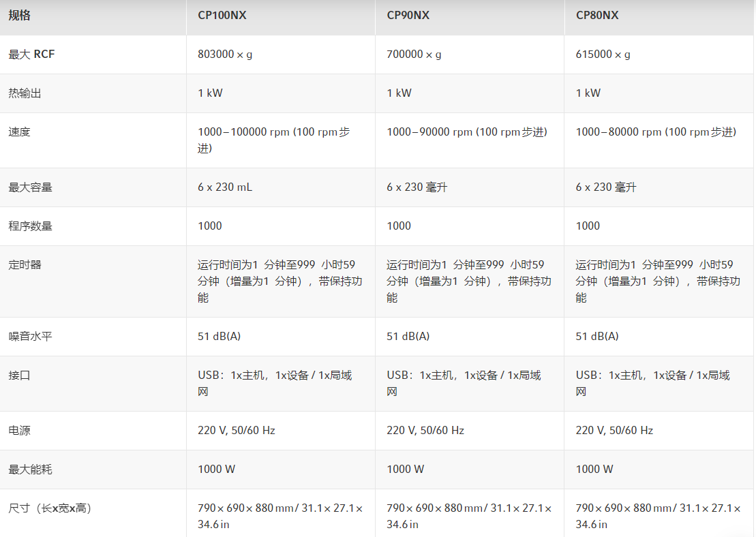Click the 接口 row label
The height and width of the screenshot is (537, 756).
tap(19, 375)
